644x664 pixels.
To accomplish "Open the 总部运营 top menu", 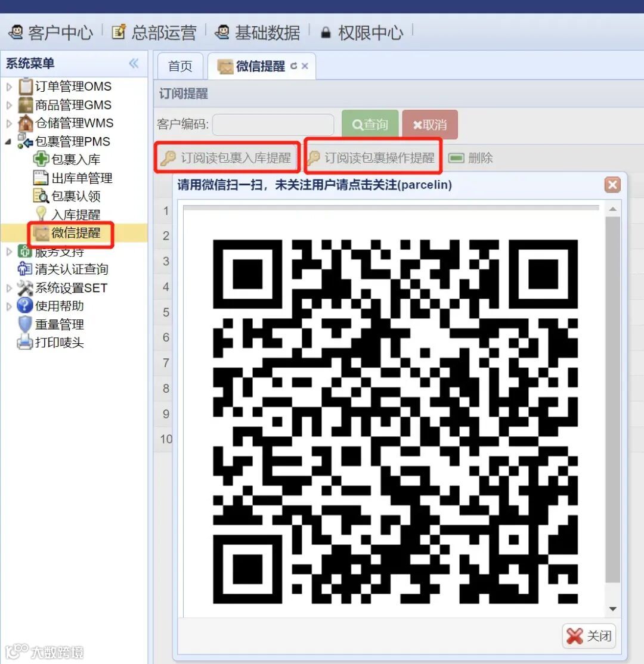I will click(154, 32).
